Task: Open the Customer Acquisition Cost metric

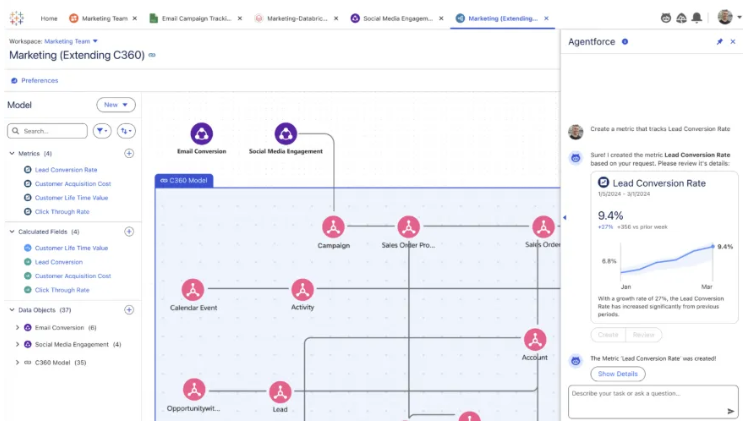Action: (x=73, y=184)
